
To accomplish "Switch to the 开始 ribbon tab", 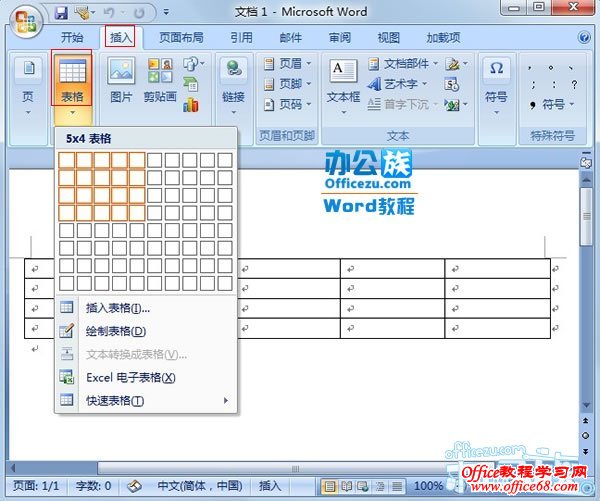I will (x=72, y=38).
